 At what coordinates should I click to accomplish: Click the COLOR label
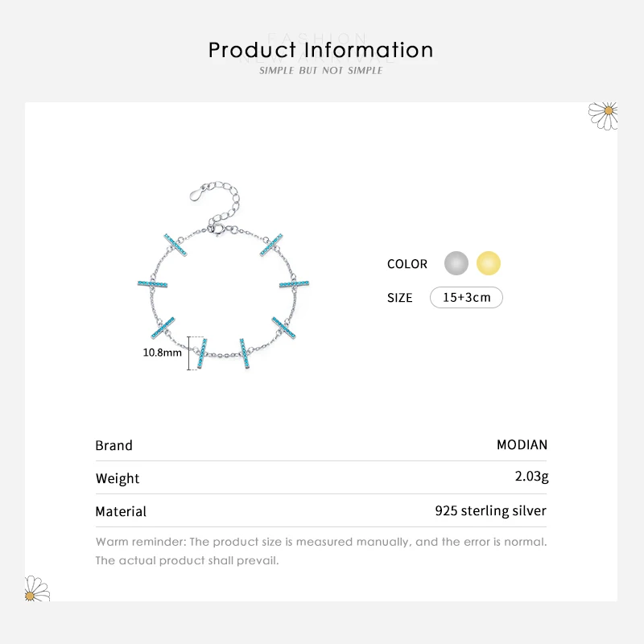tap(407, 264)
